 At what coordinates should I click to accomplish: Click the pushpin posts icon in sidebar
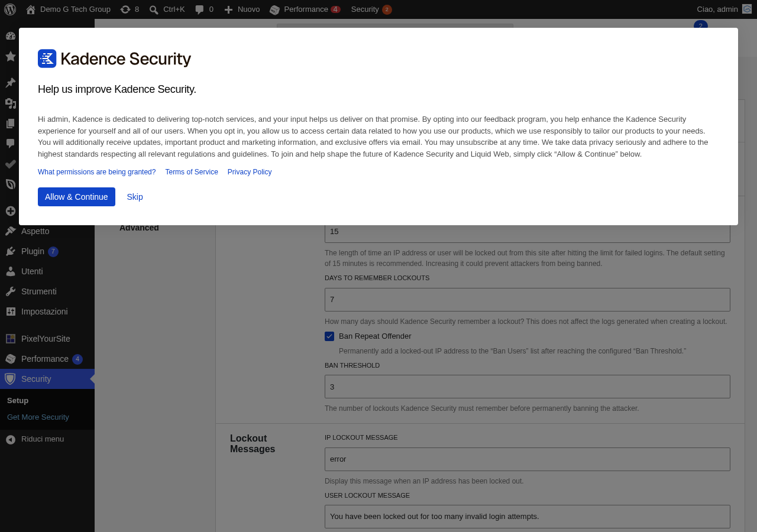point(10,83)
